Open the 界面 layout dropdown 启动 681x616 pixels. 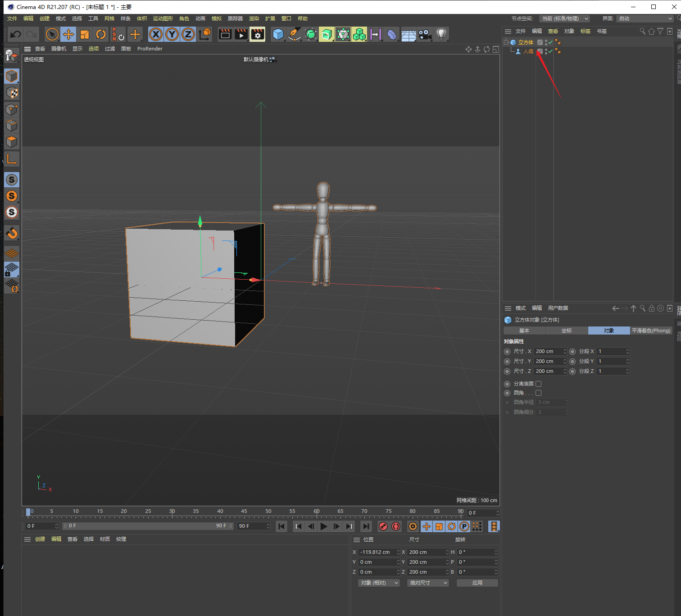pos(645,18)
